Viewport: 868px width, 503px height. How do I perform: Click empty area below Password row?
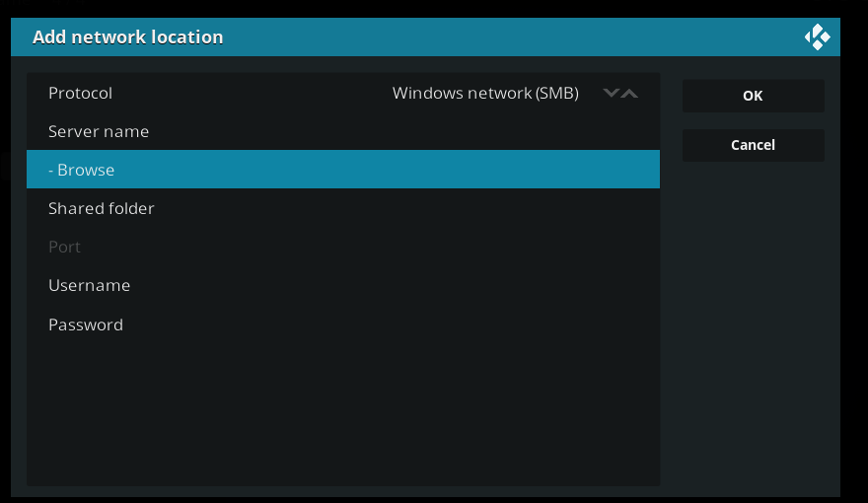(343, 414)
